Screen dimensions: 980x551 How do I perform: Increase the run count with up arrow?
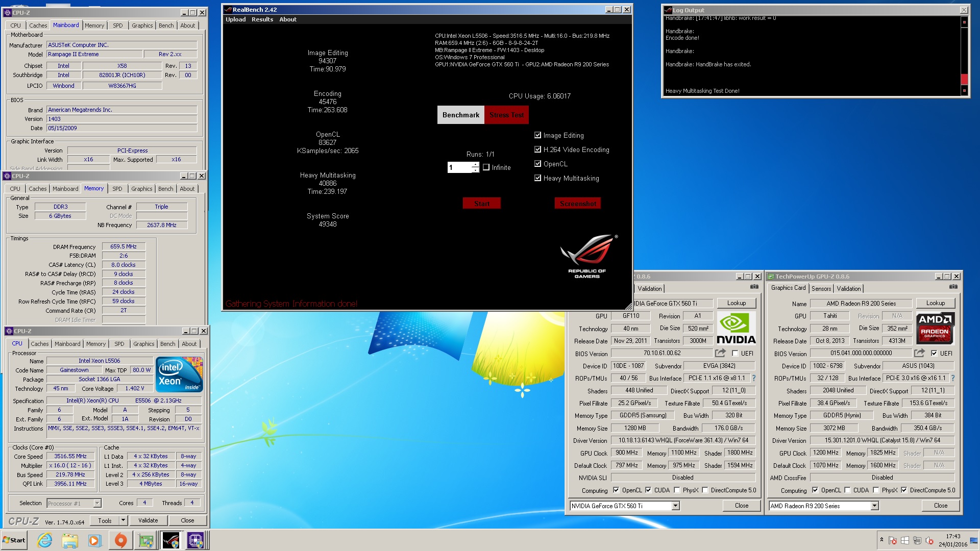476,164
